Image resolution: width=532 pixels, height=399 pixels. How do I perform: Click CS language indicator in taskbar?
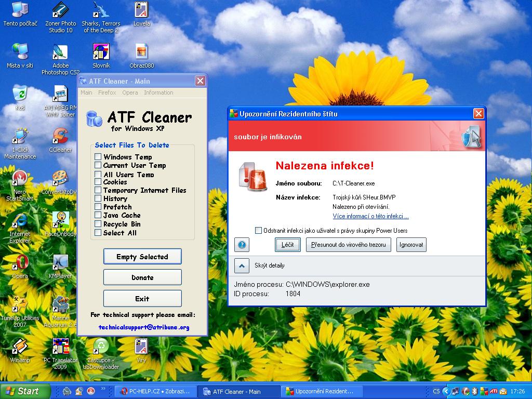pos(436,391)
